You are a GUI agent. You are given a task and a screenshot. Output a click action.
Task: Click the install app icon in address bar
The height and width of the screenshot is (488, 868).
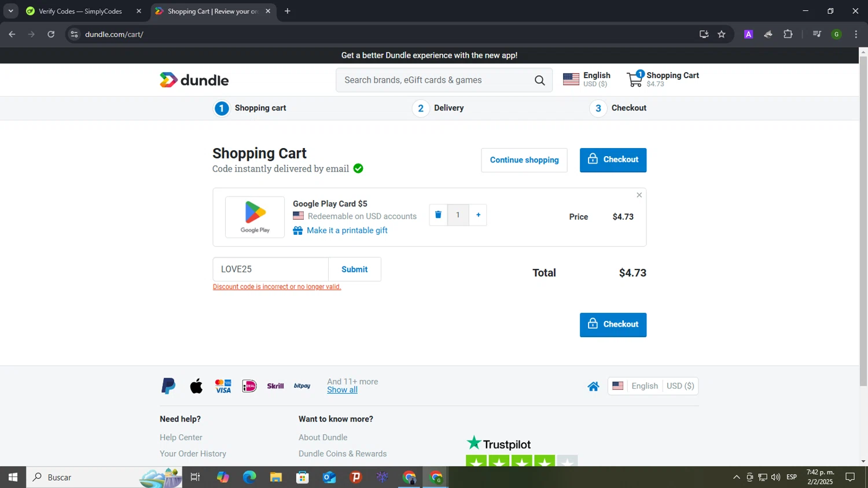(704, 34)
